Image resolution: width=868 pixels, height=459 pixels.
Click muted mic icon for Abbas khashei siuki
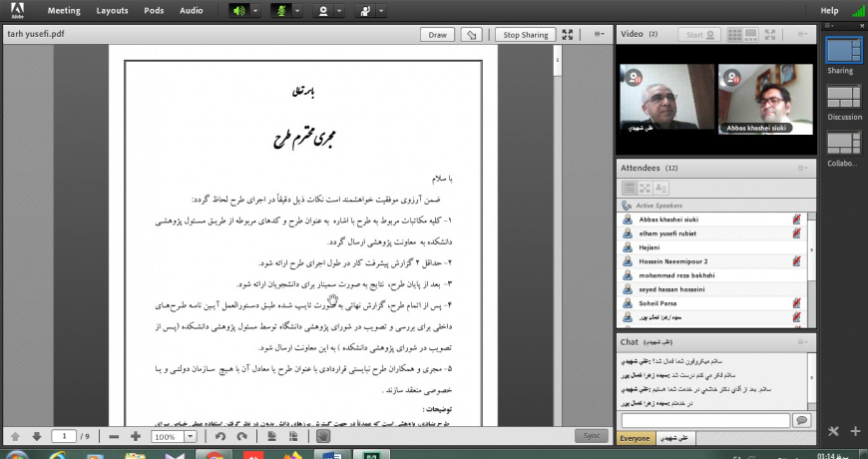point(796,220)
